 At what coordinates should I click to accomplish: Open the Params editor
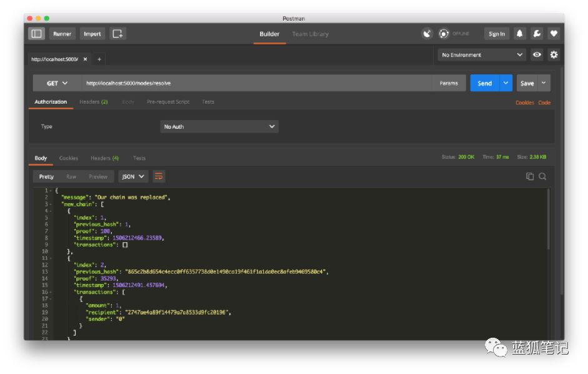(x=449, y=83)
